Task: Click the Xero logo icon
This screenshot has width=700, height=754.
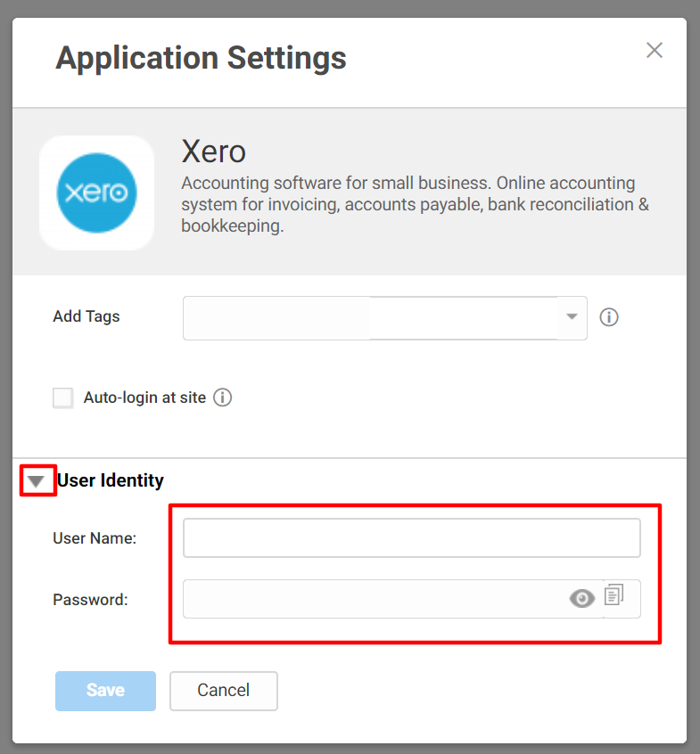Action: coord(96,193)
